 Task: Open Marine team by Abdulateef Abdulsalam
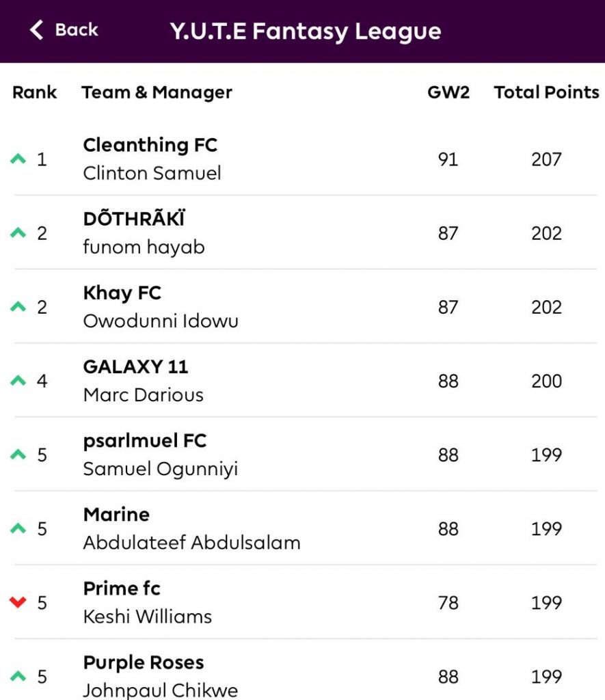pyautogui.click(x=306, y=528)
